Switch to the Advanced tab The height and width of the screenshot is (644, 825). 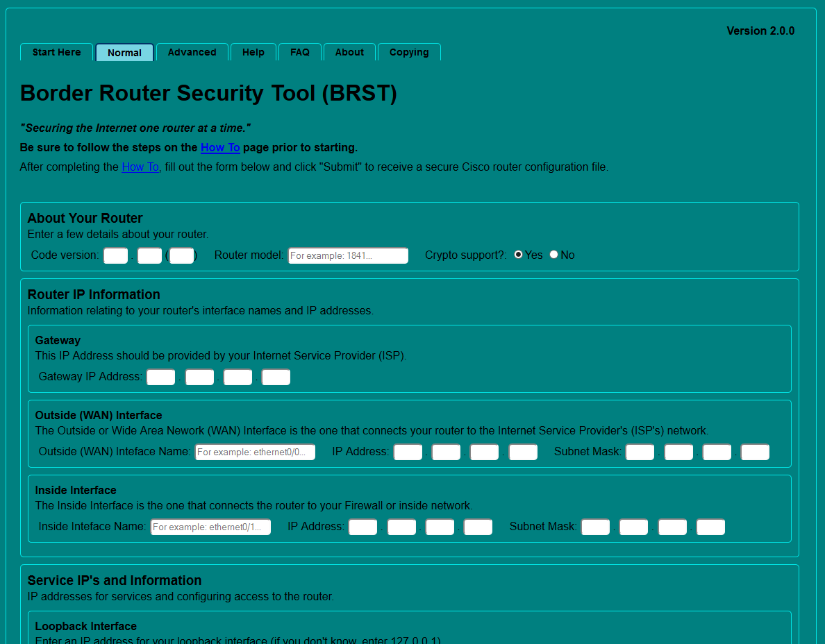192,52
